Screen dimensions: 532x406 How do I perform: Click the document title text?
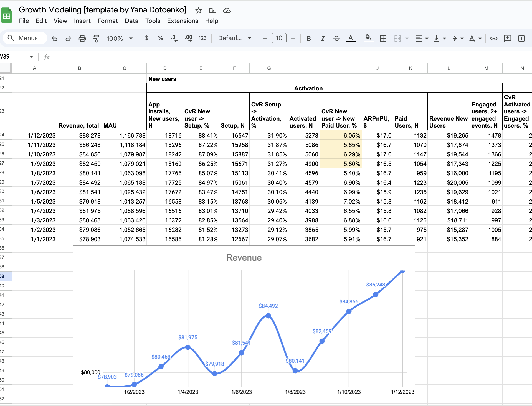[103, 10]
